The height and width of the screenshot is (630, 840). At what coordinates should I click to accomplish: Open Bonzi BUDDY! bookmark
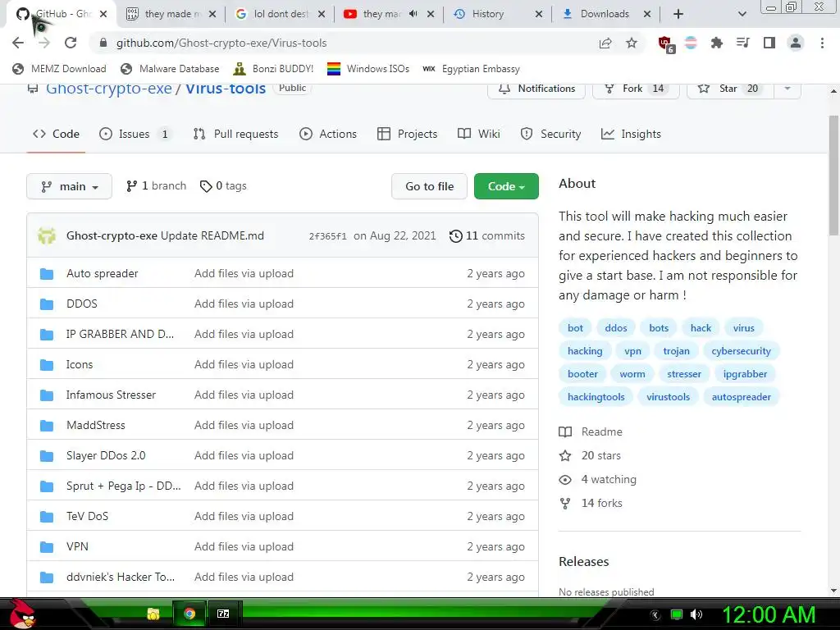(274, 69)
